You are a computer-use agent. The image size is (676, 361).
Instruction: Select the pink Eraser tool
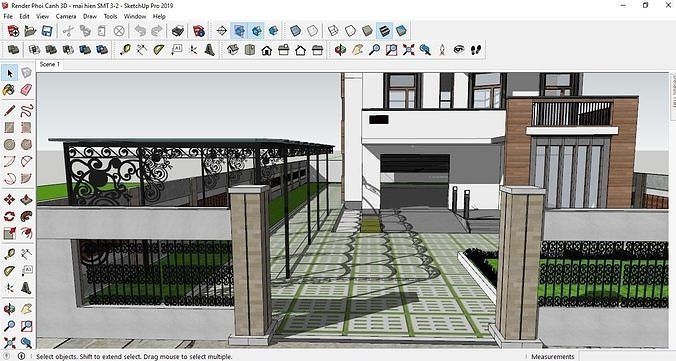click(x=26, y=90)
